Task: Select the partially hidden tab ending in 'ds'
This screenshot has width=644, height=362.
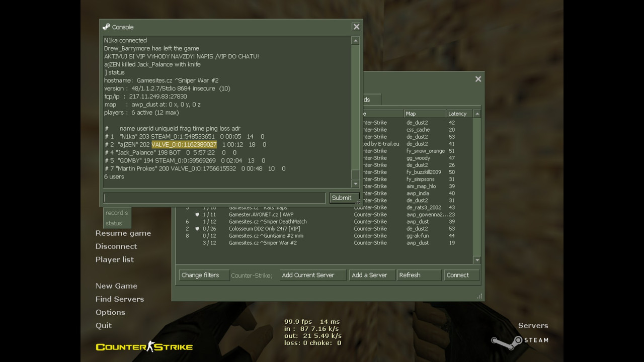Action: pyautogui.click(x=371, y=100)
